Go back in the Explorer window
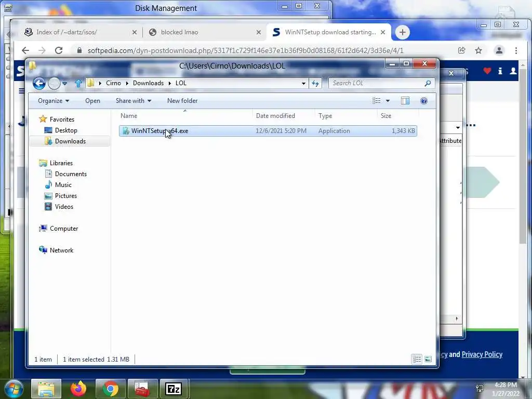This screenshot has width=532, height=399. point(39,83)
